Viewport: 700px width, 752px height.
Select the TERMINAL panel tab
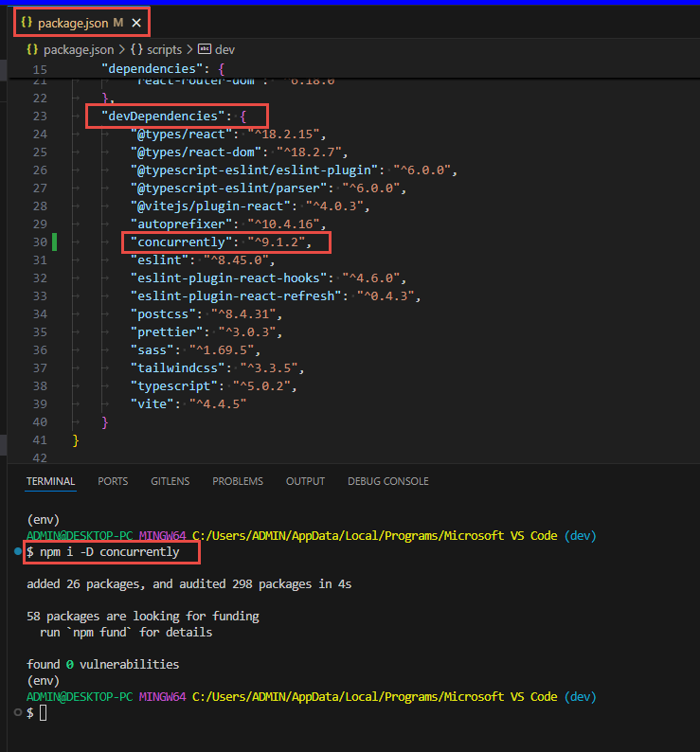[50, 481]
